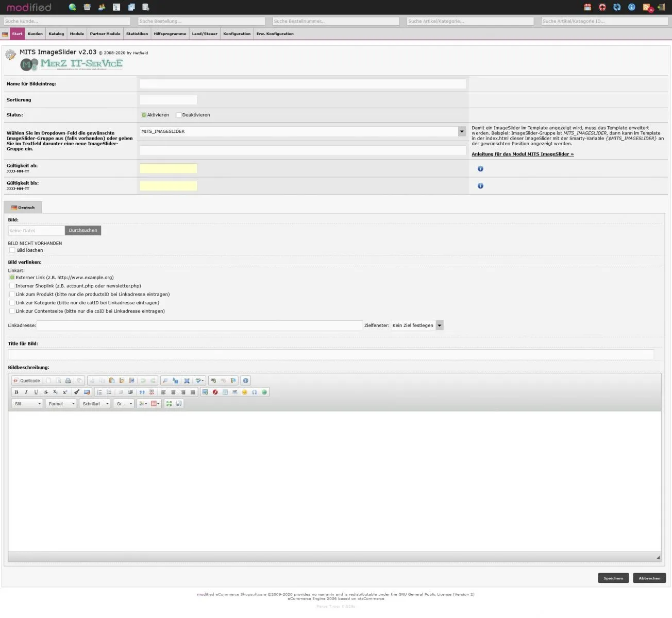Toggle Strikethrough formatting in editor
The width and height of the screenshot is (672, 618).
[x=46, y=392]
